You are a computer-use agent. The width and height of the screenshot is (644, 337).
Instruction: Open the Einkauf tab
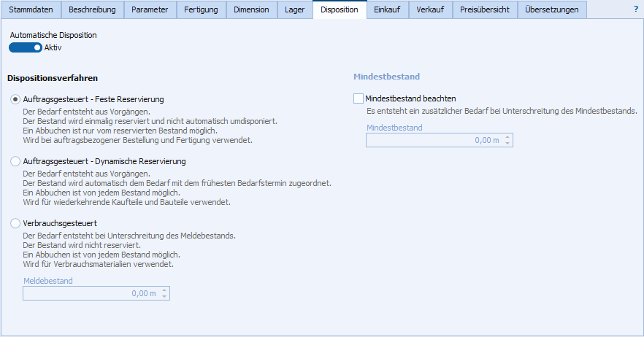387,9
